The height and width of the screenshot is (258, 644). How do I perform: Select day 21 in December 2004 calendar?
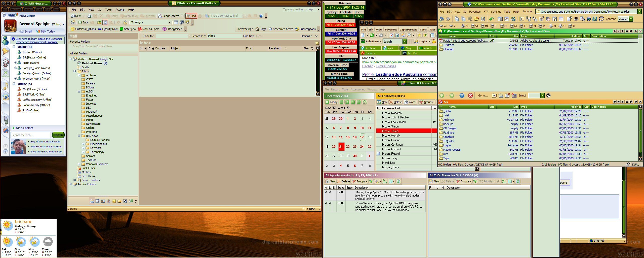coord(341,146)
